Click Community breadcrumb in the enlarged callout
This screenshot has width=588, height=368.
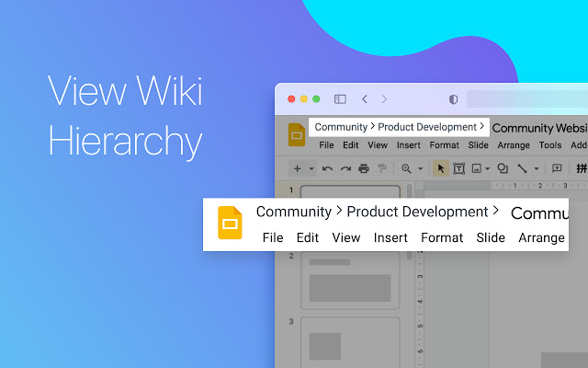[x=294, y=212]
